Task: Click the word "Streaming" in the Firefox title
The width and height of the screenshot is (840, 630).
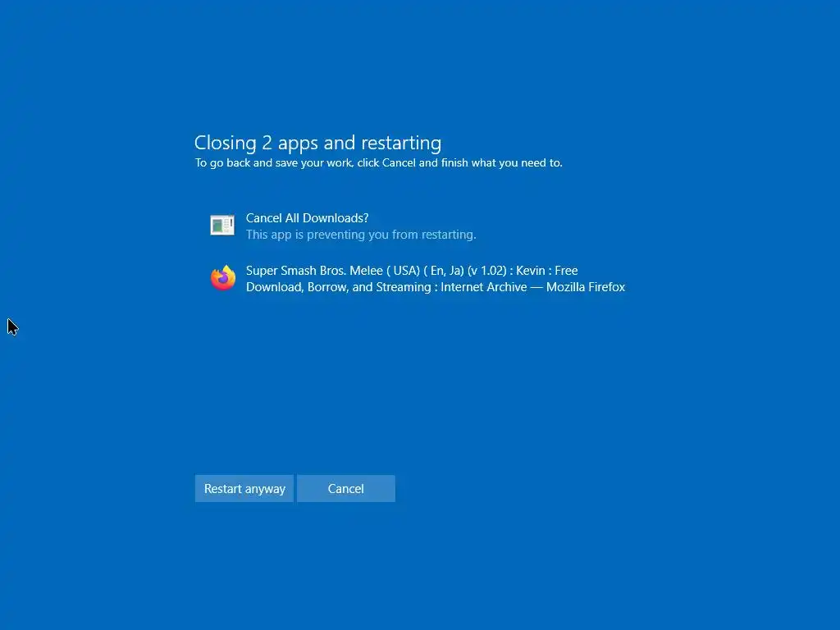Action: pos(404,287)
